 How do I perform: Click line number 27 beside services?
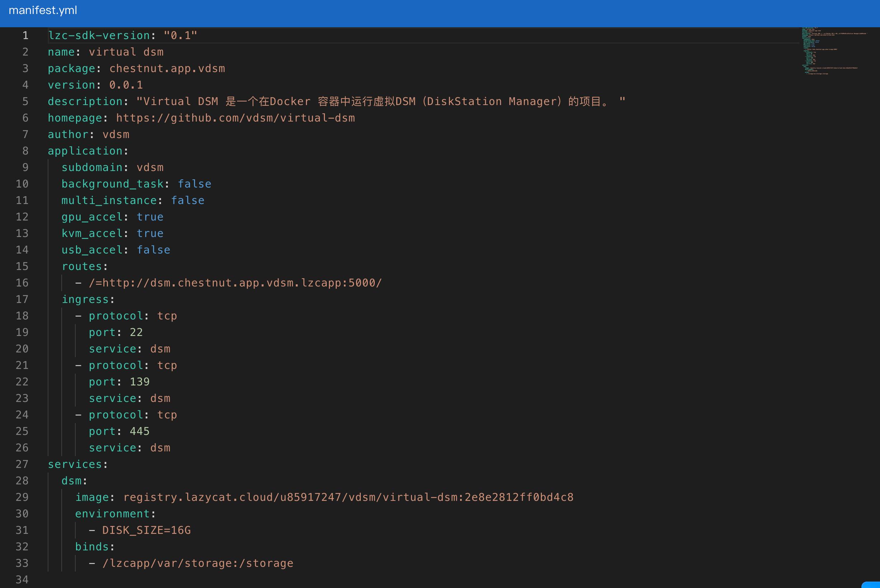22,464
